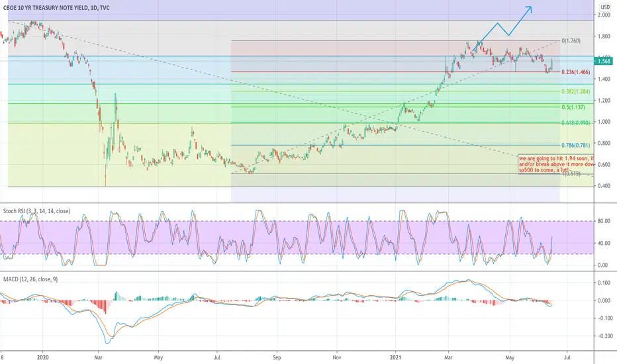
Task: Select the MACD (12, 26, close, 9) label
Action: point(30,279)
